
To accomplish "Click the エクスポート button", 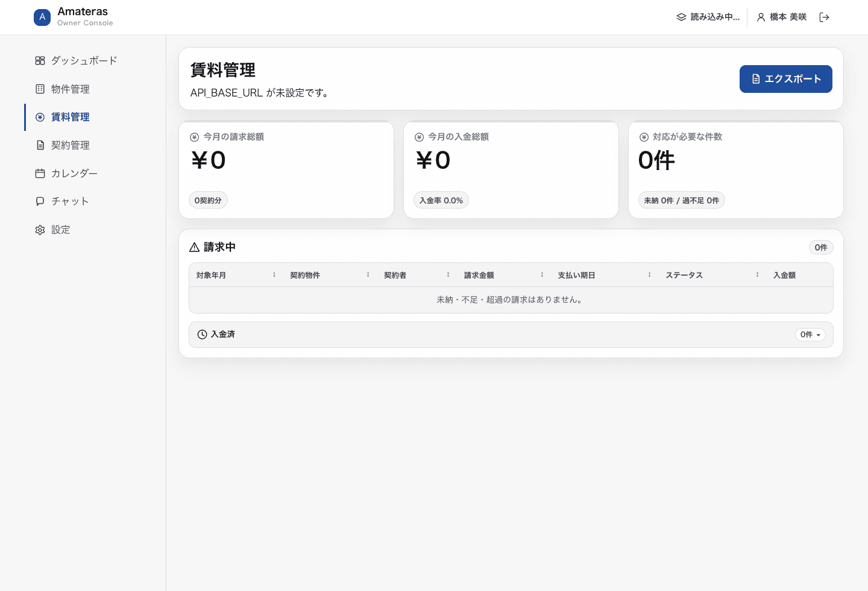I will pos(786,79).
